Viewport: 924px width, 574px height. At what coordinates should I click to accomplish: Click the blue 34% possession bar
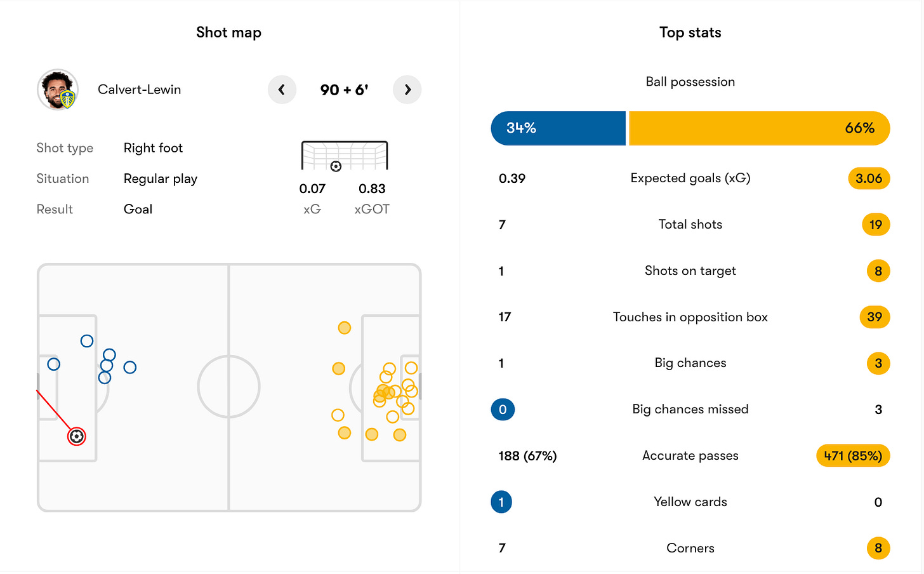[558, 128]
